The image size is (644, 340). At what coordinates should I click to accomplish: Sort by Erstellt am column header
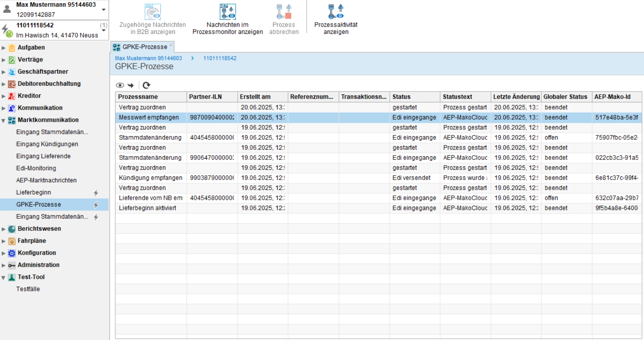[263, 97]
